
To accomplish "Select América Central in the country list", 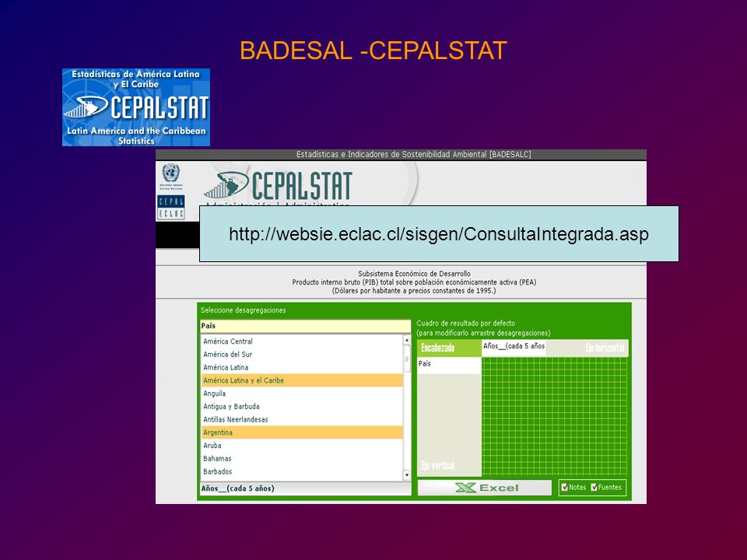I will (x=302, y=341).
